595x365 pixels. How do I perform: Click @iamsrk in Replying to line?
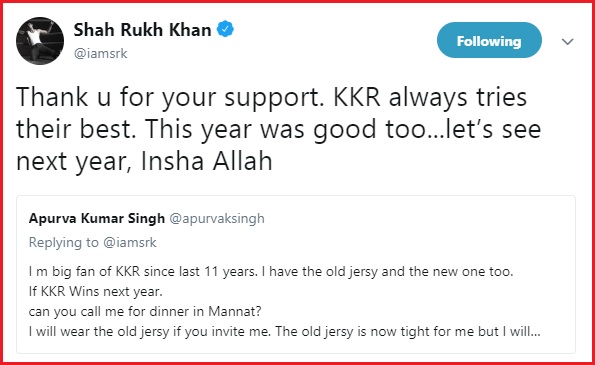tap(130, 242)
